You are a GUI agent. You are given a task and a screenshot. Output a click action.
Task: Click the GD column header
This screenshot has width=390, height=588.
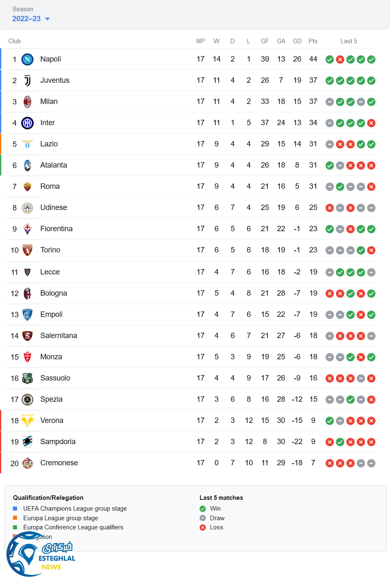pyautogui.click(x=297, y=41)
